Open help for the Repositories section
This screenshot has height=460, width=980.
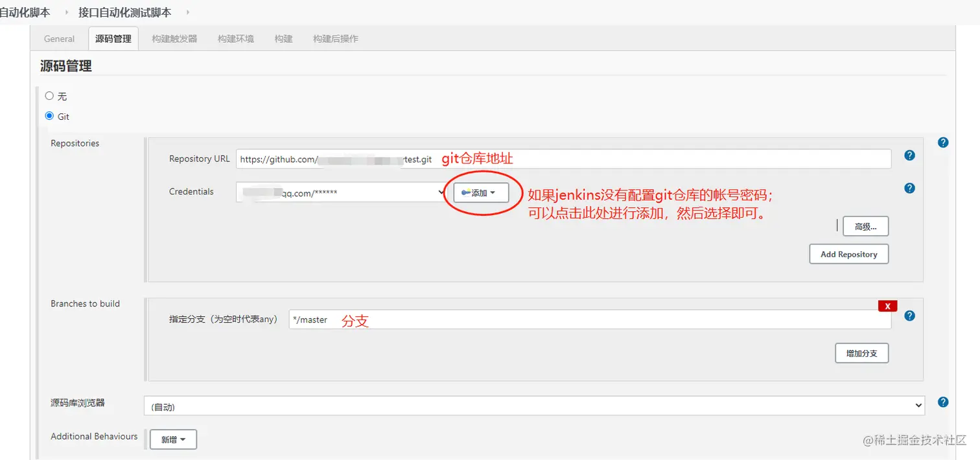point(943,143)
